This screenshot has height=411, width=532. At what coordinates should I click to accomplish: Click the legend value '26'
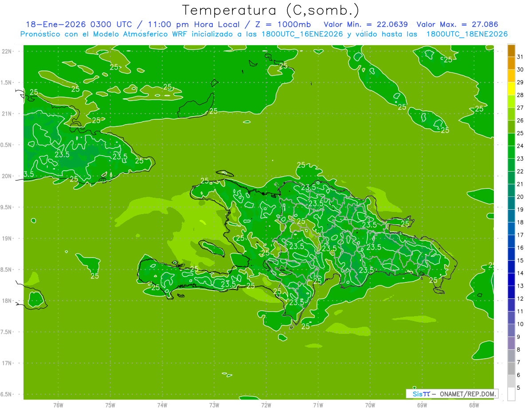520,121
